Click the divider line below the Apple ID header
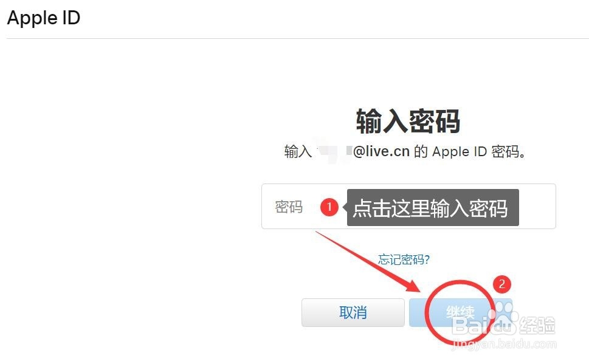 tap(297, 38)
